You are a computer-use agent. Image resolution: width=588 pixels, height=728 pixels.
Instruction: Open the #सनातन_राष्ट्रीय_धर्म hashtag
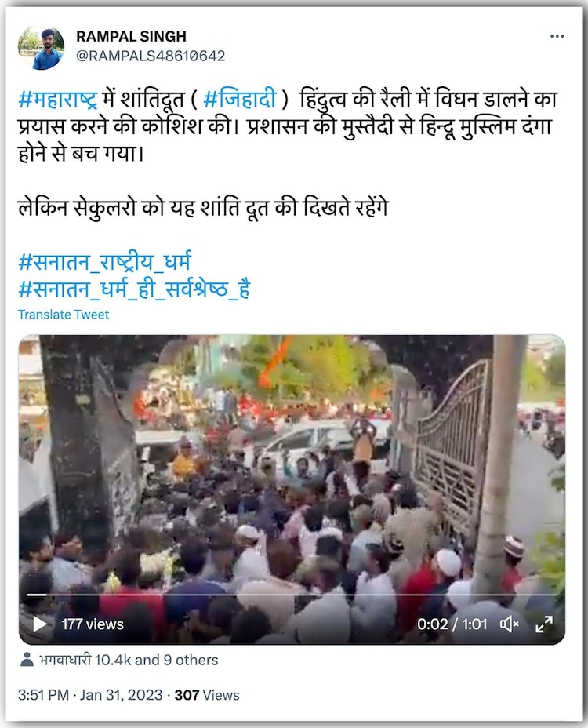click(104, 262)
